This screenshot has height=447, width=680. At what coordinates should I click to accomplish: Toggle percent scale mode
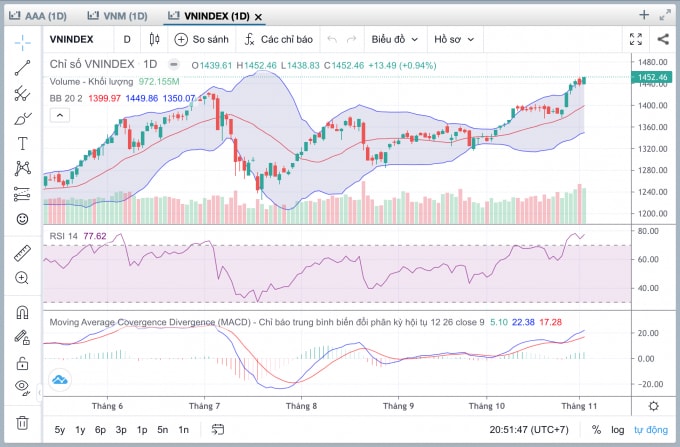(x=597, y=430)
